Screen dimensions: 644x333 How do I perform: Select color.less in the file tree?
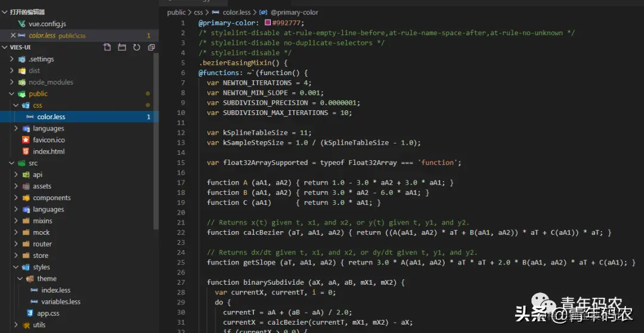[79, 117]
